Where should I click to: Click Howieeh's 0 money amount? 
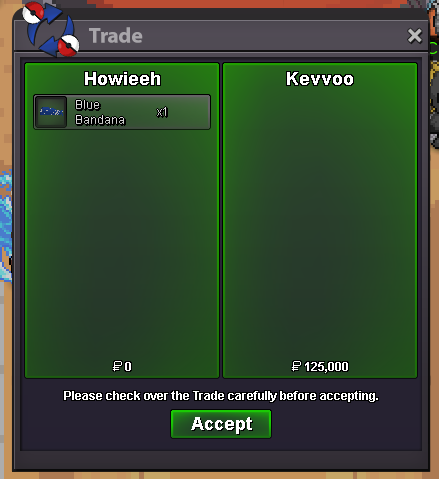(128, 367)
